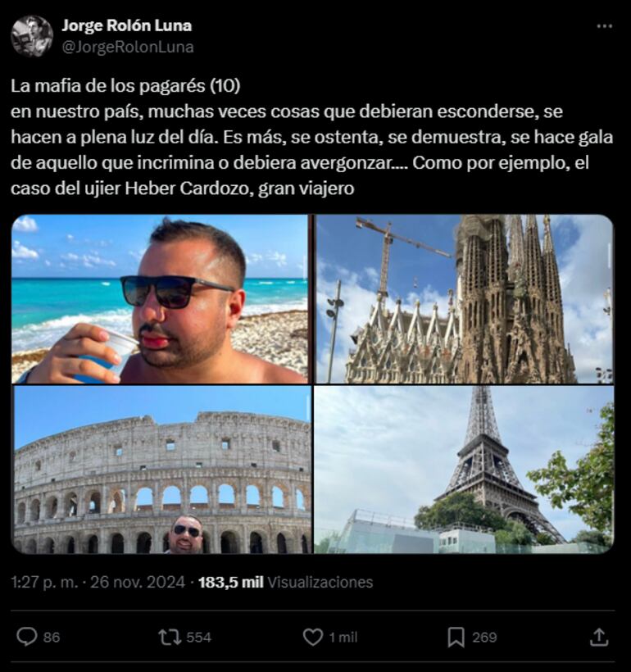Like the post with the heart icon
This screenshot has width=631, height=672.
coord(313,637)
